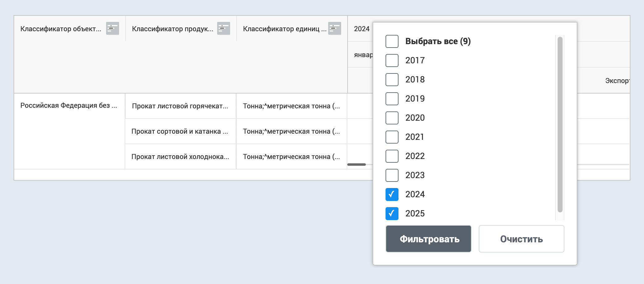The width and height of the screenshot is (644, 284).
Task: Enable the 2019 year option
Action: click(392, 99)
